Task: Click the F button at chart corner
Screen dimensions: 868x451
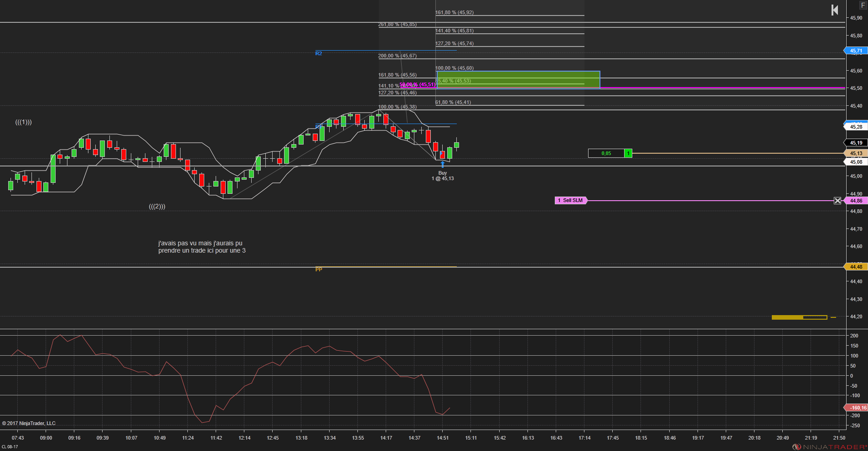Action: (863, 5)
